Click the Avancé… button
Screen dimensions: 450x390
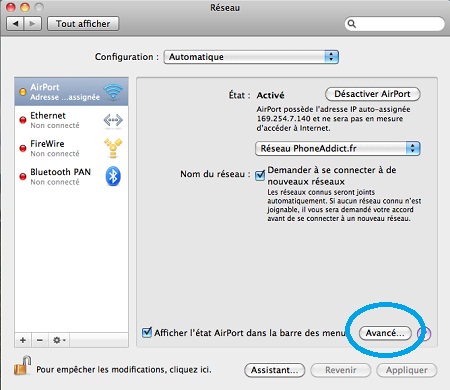385,333
